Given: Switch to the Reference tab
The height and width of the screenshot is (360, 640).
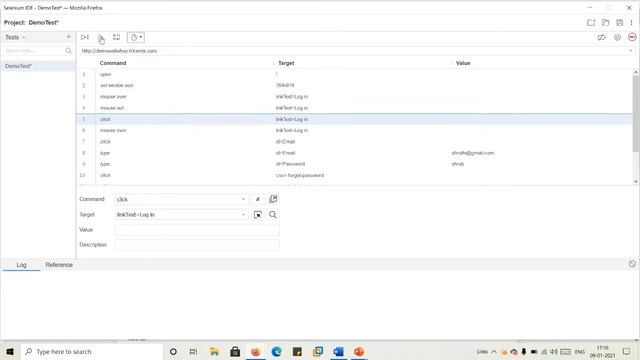Looking at the screenshot, I should [59, 265].
